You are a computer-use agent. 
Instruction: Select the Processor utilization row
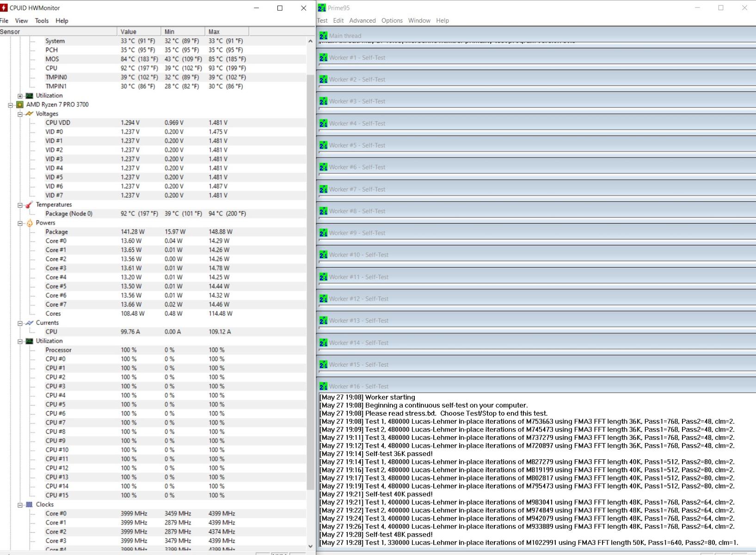153,350
